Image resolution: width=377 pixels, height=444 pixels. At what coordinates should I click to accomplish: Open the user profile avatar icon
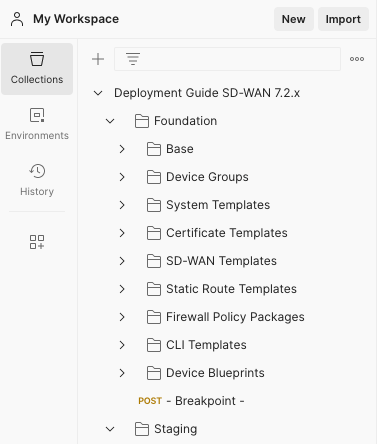coord(17,19)
